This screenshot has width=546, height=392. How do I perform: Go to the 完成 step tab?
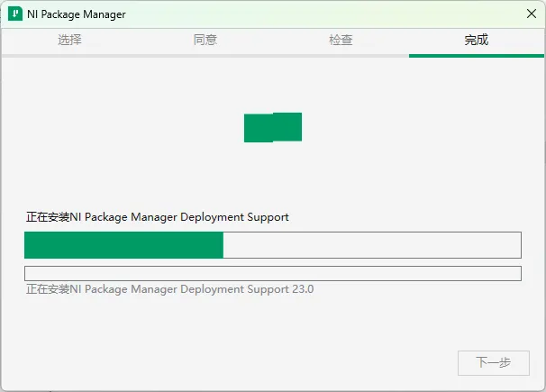coord(477,40)
